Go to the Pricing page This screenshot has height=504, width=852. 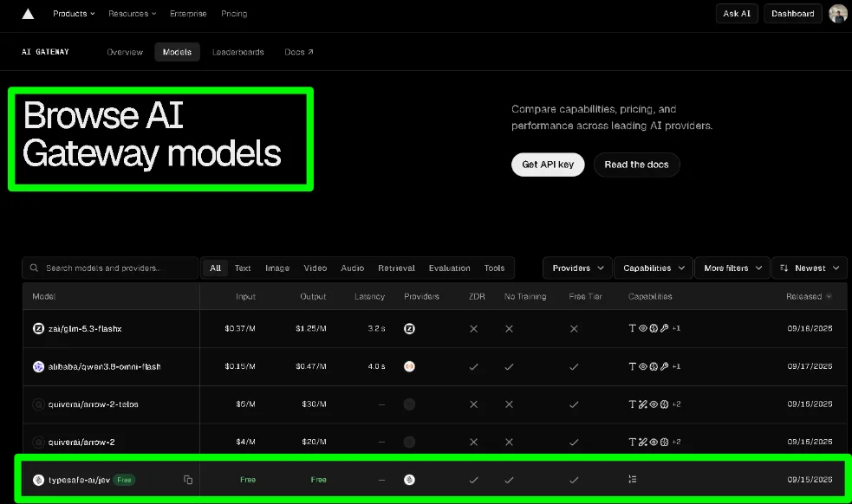pyautogui.click(x=234, y=14)
